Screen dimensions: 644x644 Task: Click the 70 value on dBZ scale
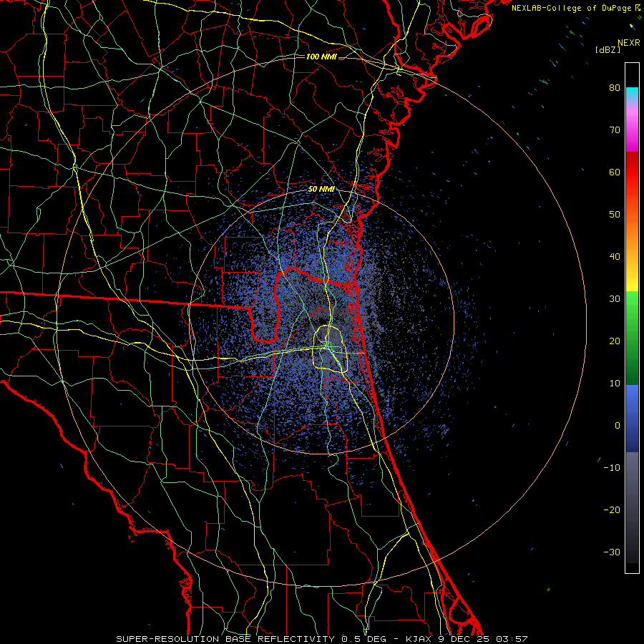click(x=615, y=130)
